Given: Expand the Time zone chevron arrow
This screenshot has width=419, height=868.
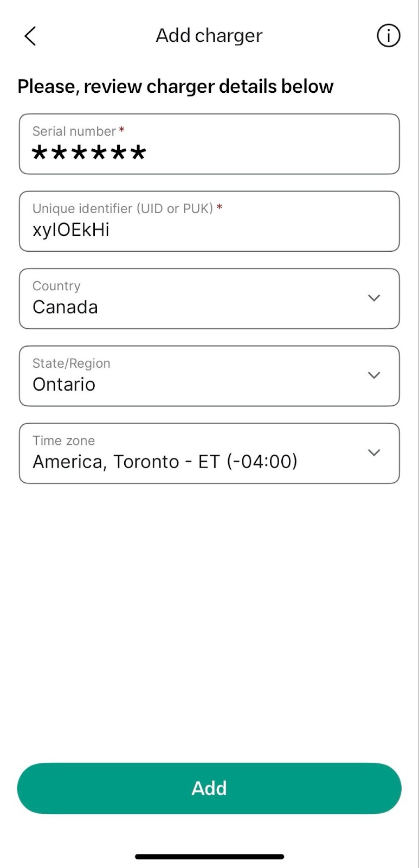Looking at the screenshot, I should click(x=373, y=452).
